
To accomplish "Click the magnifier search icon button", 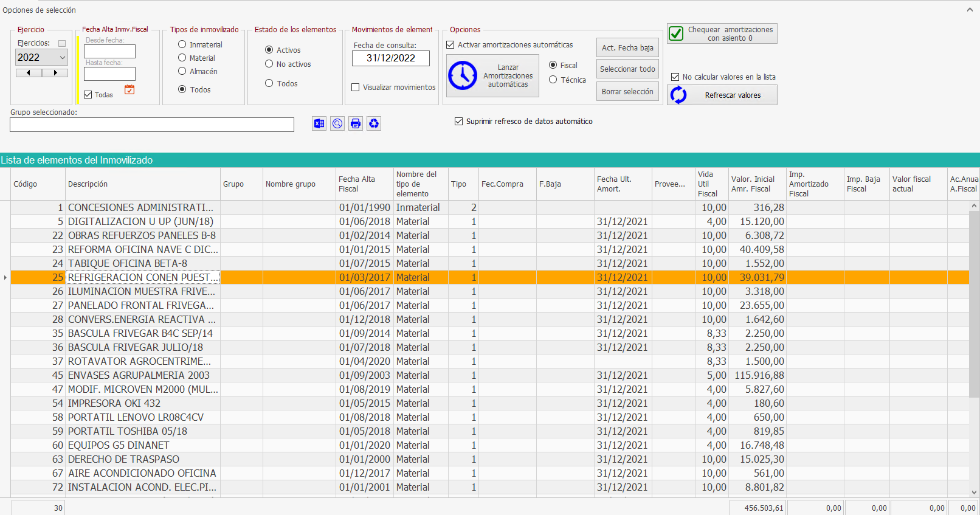I will click(337, 123).
